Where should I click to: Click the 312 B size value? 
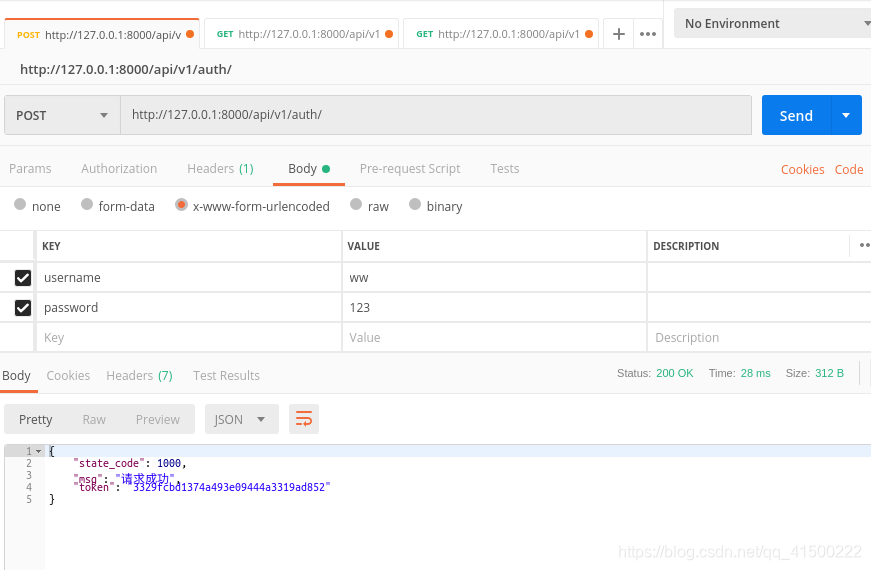[829, 373]
